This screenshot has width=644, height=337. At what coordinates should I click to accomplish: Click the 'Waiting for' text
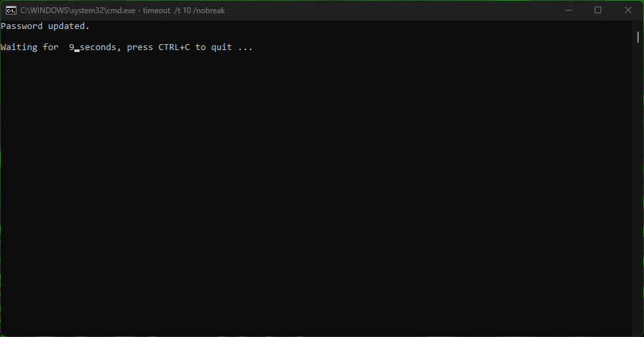pyautogui.click(x=30, y=47)
